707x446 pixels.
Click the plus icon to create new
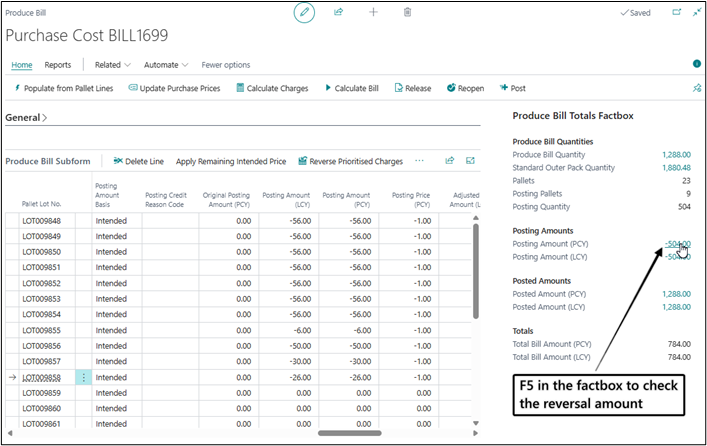[373, 12]
